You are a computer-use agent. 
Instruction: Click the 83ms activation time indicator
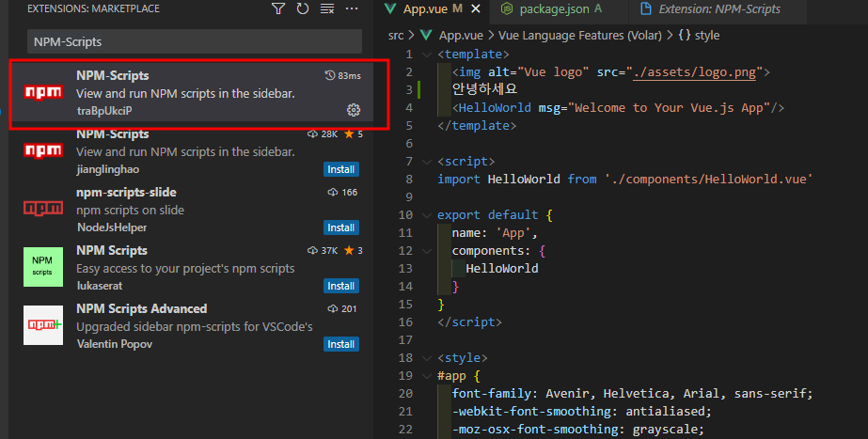(x=342, y=75)
